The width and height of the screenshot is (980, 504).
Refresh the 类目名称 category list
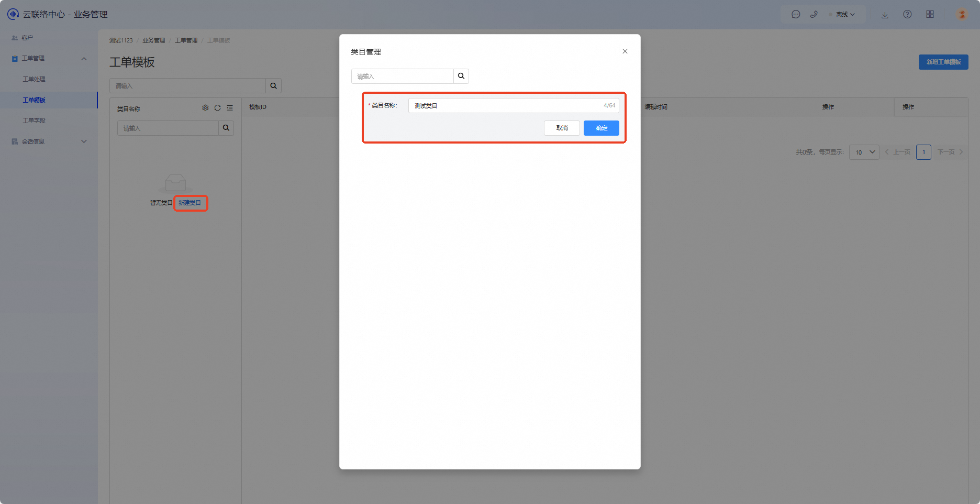[x=217, y=108]
